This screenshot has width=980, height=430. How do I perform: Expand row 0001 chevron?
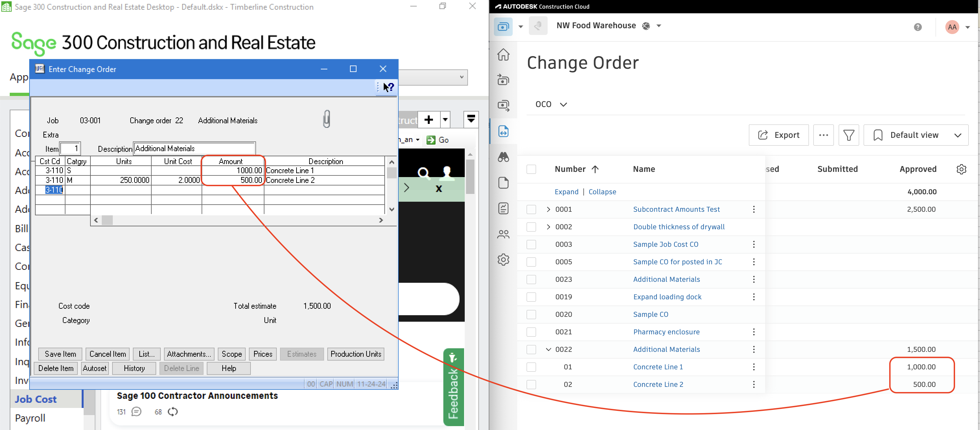click(x=548, y=209)
